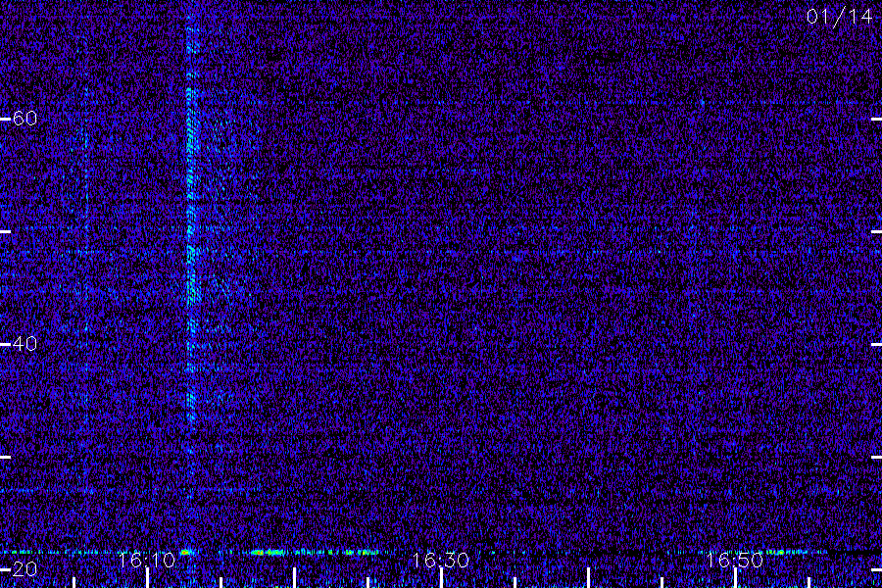
Task: Click the 16:10 time label
Action: pos(146,560)
